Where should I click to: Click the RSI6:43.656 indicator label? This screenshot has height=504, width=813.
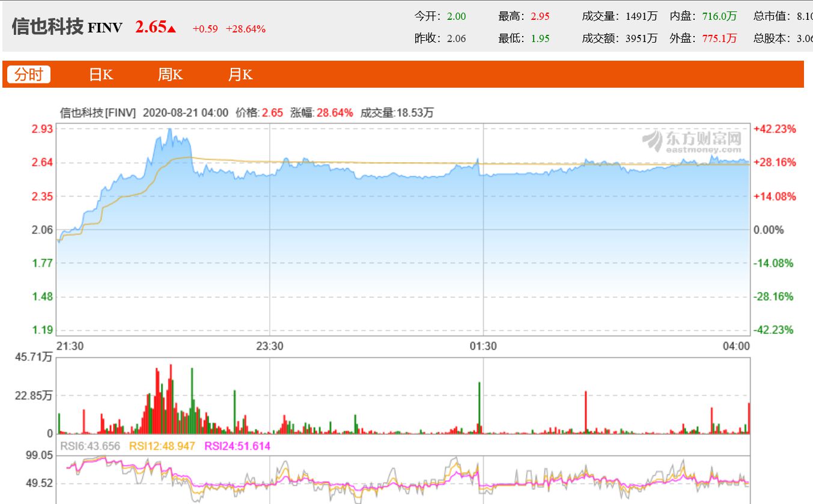tap(90, 446)
